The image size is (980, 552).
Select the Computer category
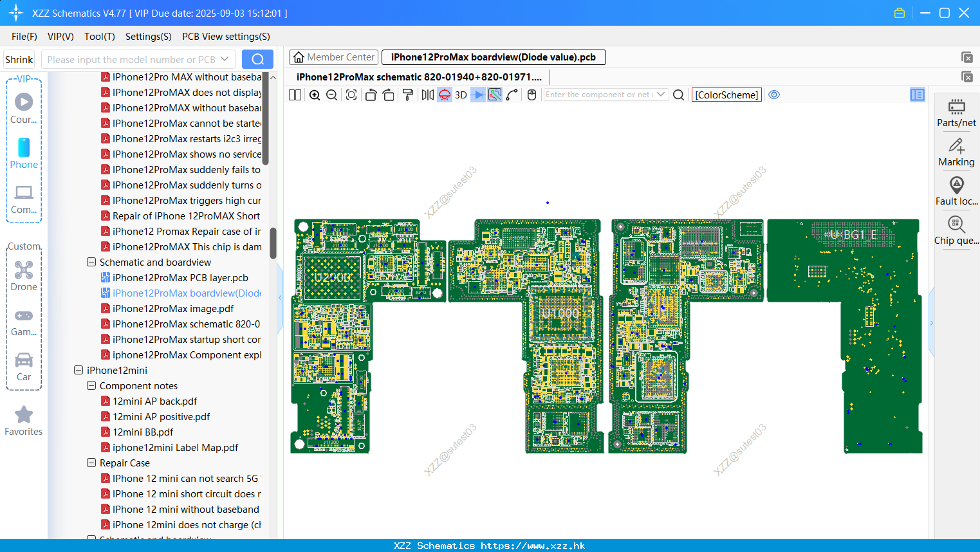(x=24, y=199)
